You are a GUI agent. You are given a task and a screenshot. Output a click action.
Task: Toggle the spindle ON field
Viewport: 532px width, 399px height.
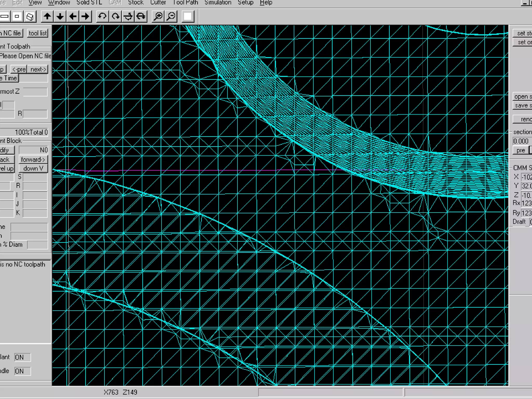pos(22,371)
